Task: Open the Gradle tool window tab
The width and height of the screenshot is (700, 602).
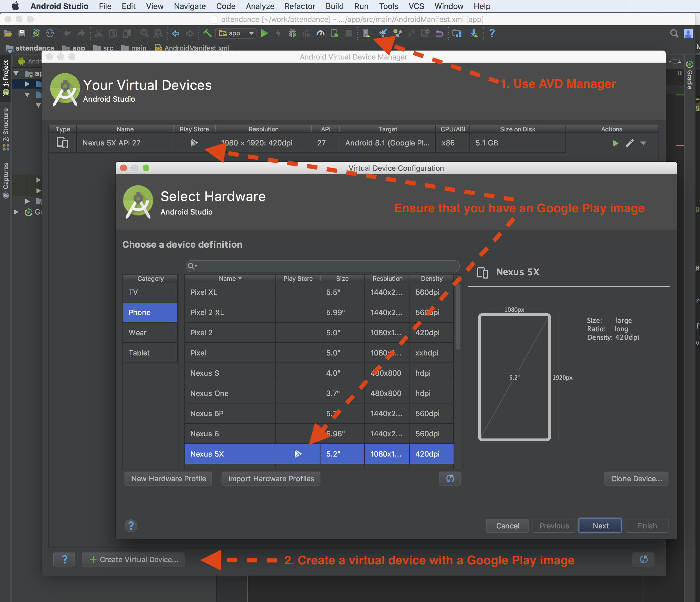Action: click(x=689, y=75)
